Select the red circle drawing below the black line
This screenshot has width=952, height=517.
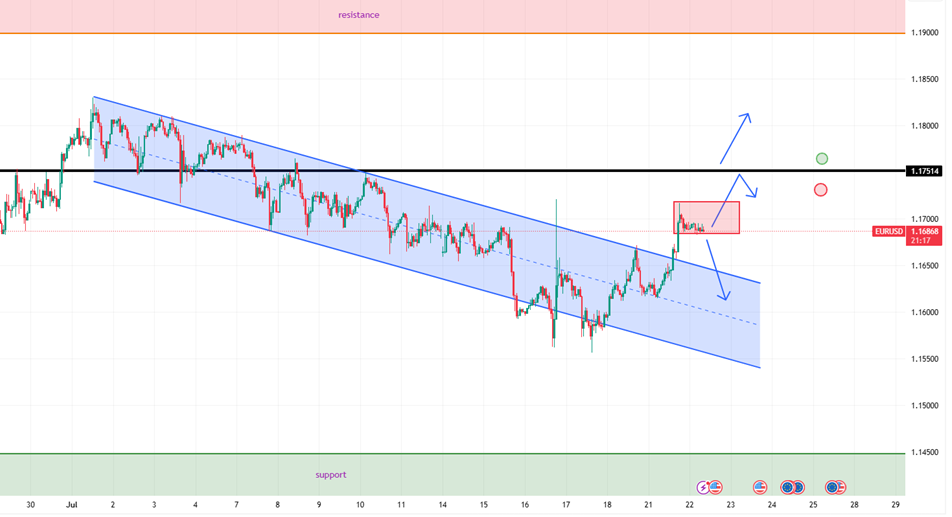coord(820,190)
